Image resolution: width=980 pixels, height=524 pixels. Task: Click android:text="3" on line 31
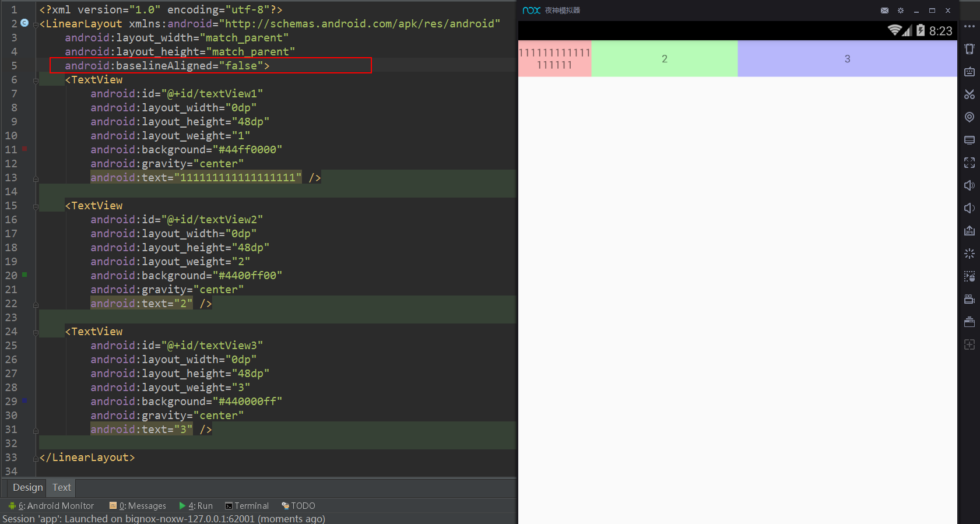[x=141, y=429]
